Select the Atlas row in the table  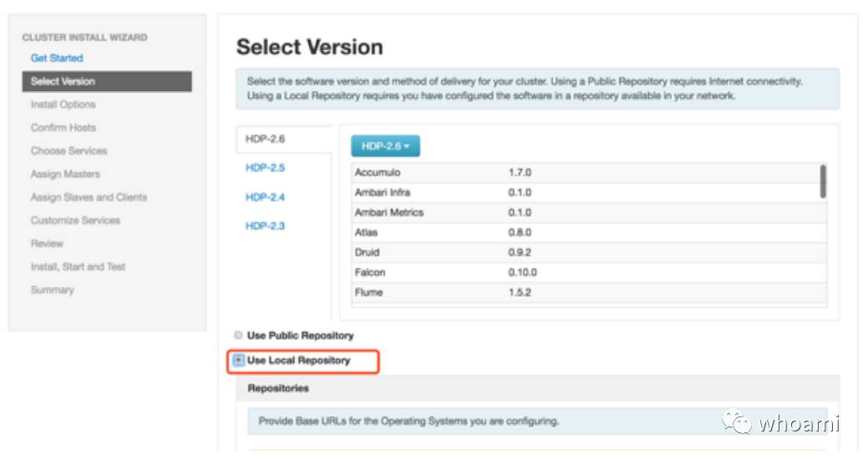click(x=586, y=233)
